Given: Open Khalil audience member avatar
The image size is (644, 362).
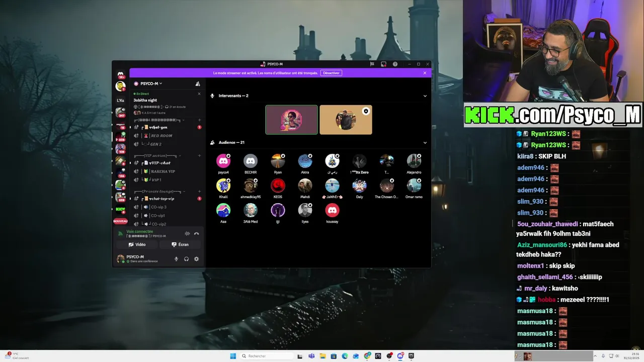Looking at the screenshot, I should 223,186.
